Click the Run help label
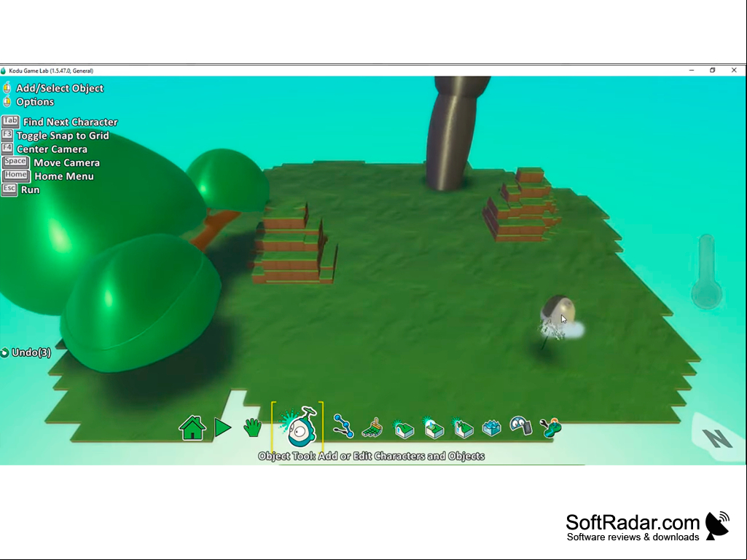Screen dimensions: 747x560 [30, 189]
